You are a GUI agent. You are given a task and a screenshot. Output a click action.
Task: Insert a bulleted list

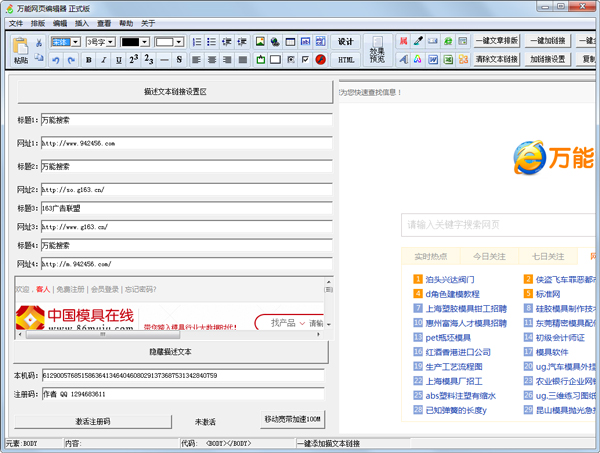[x=211, y=42]
